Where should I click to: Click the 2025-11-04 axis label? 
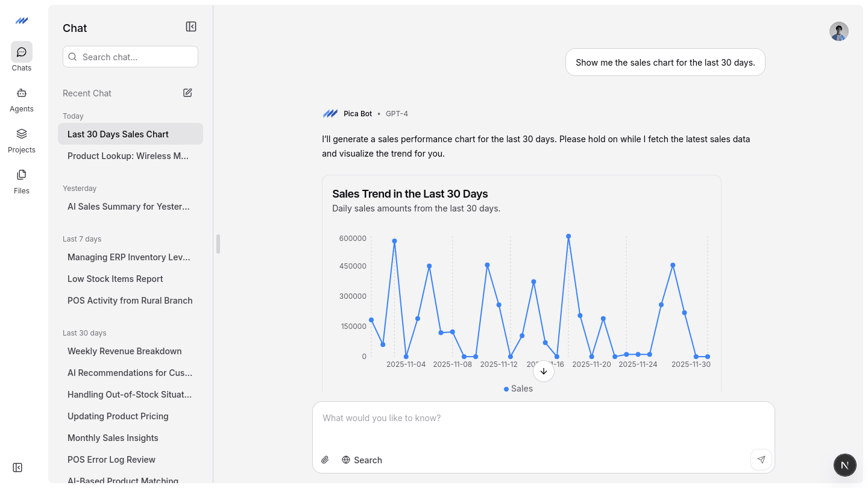pos(406,364)
